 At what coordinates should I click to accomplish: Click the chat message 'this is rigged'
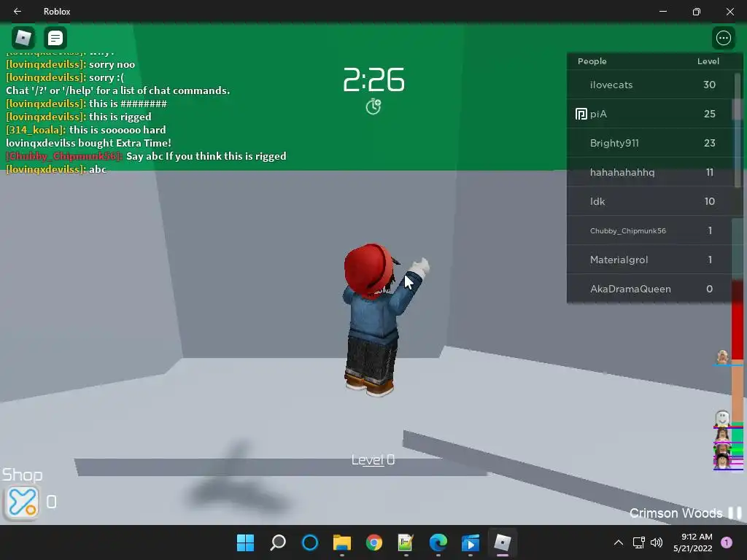coord(120,117)
